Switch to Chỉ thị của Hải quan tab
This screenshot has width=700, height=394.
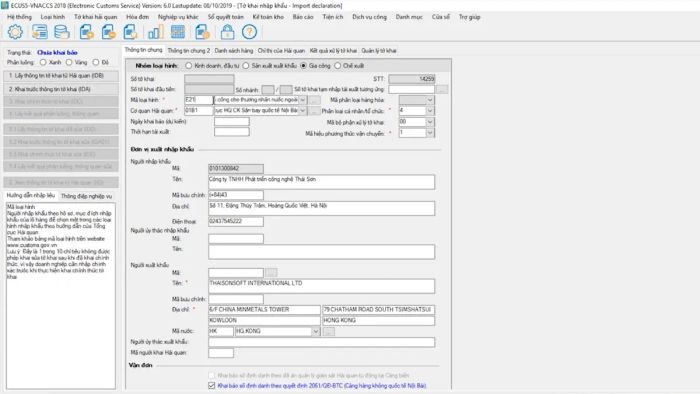click(x=281, y=51)
